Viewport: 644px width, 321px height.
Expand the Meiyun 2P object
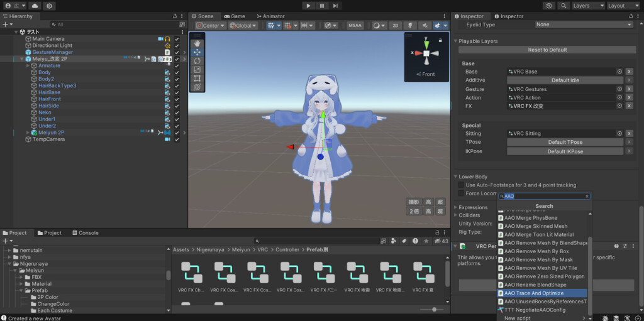[x=28, y=133]
